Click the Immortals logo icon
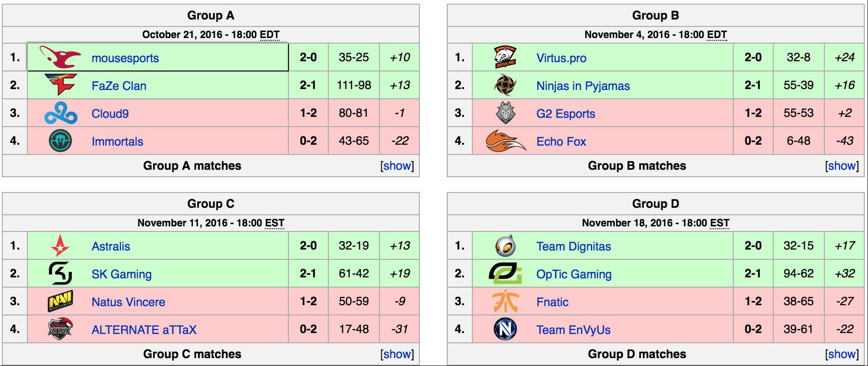This screenshot has width=868, height=366. click(60, 141)
